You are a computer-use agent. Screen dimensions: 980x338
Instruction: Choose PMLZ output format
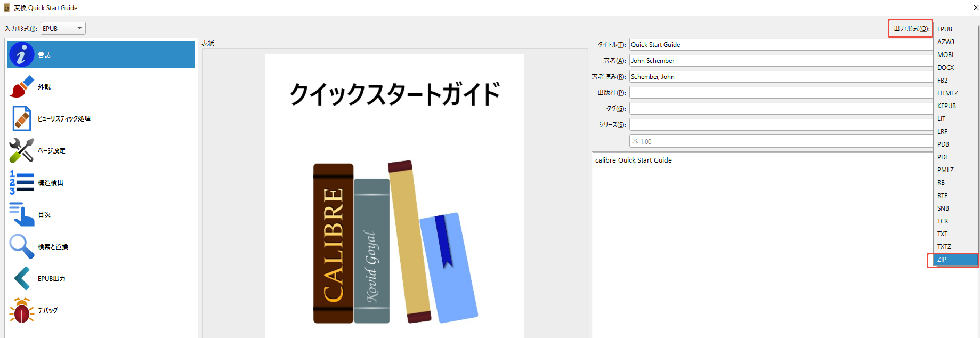coord(956,170)
